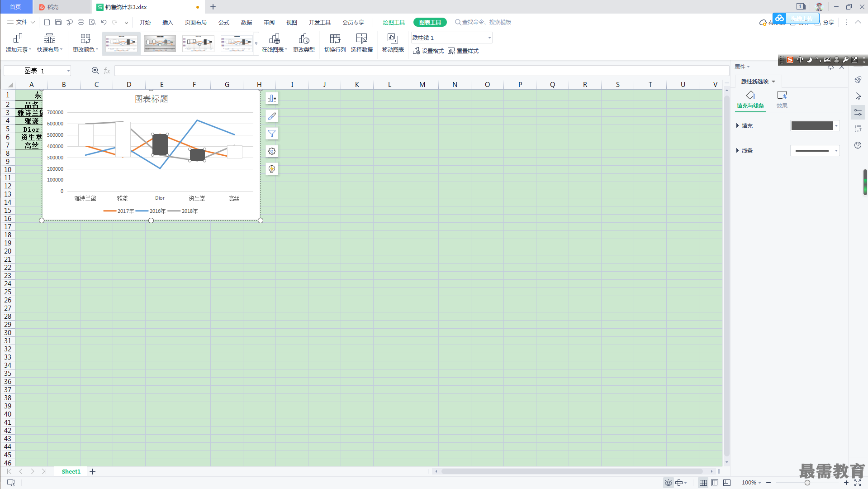Open the Quick Layout options
Image resolution: width=868 pixels, height=489 pixels.
[x=49, y=43]
